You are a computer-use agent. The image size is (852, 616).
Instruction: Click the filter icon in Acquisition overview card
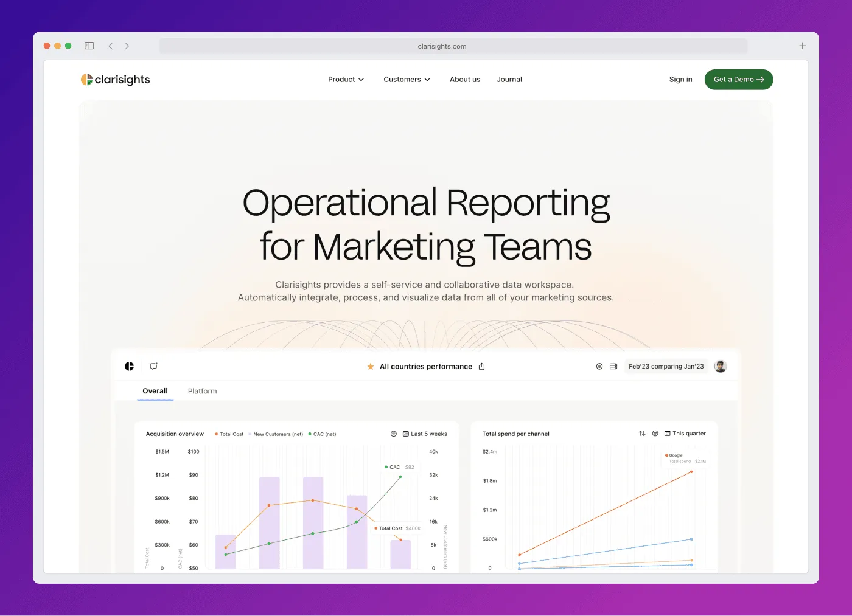394,434
